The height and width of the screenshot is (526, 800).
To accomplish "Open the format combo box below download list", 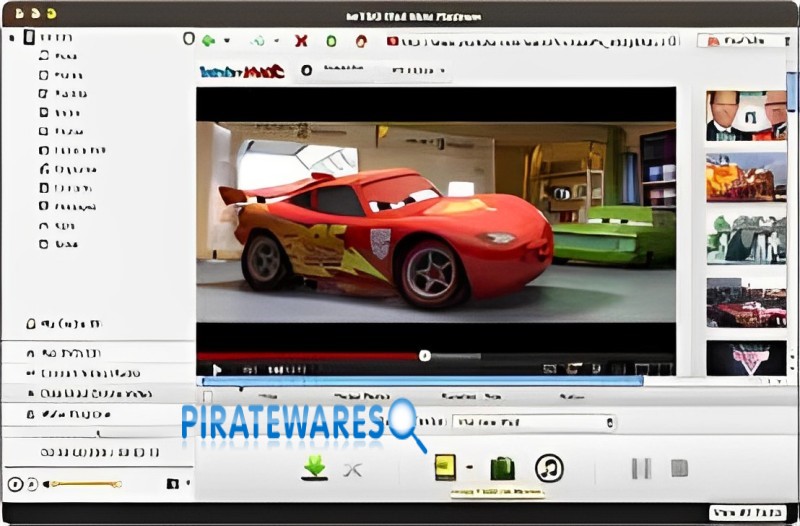I will [534, 422].
